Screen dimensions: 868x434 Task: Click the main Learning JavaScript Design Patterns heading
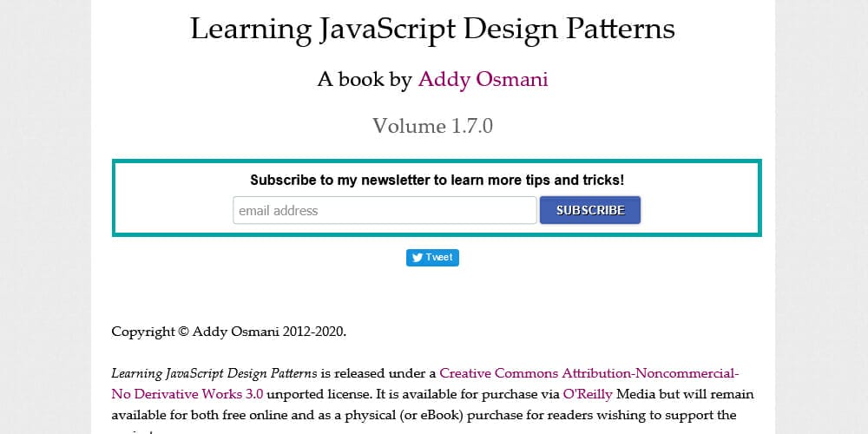[x=432, y=29]
